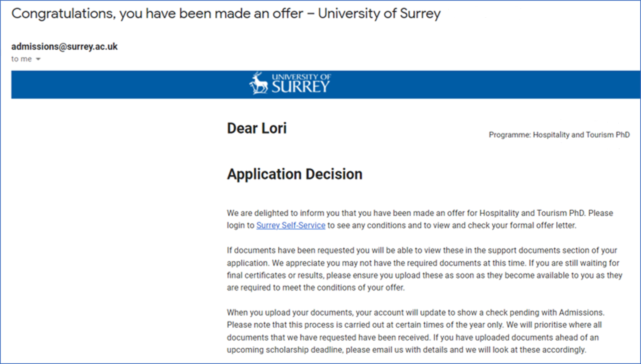Select the email subject line heading
641x364 pixels.
pyautogui.click(x=226, y=14)
